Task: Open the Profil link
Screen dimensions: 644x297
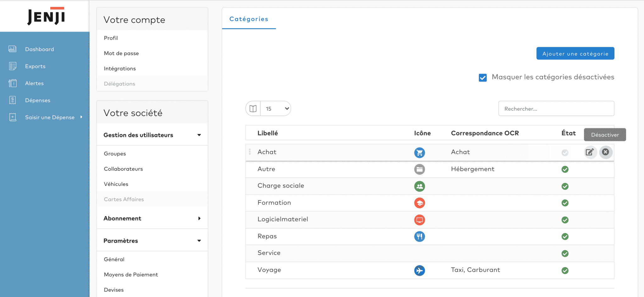Action: pos(111,38)
